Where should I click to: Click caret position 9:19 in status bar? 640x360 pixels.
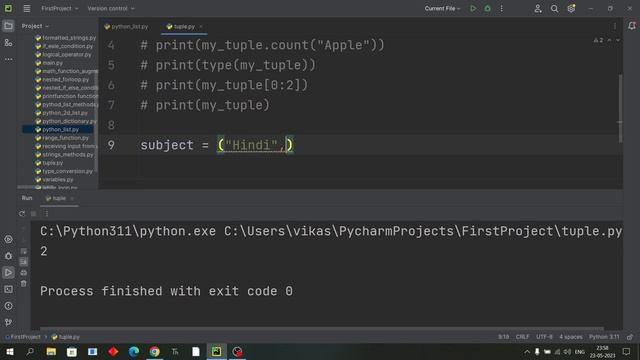coord(503,337)
